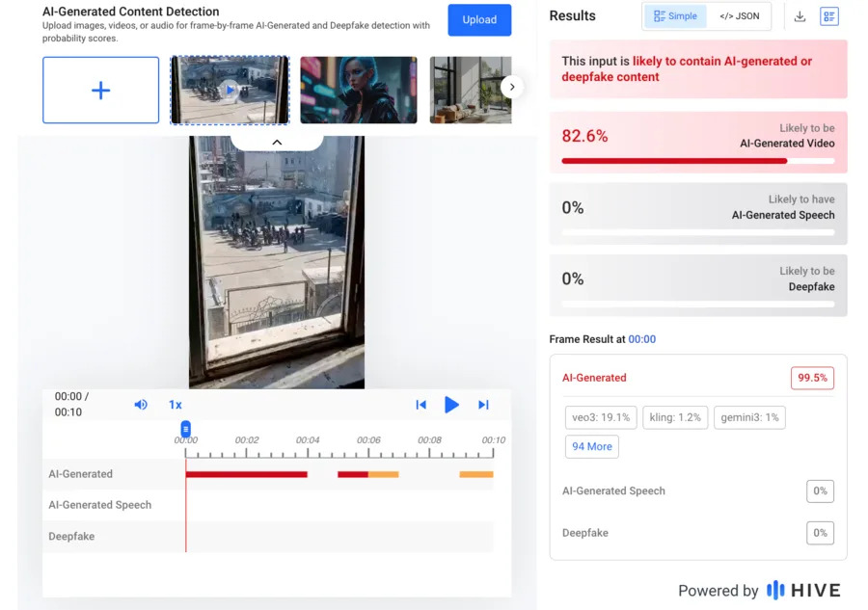Skip to the end of the video

(483, 405)
